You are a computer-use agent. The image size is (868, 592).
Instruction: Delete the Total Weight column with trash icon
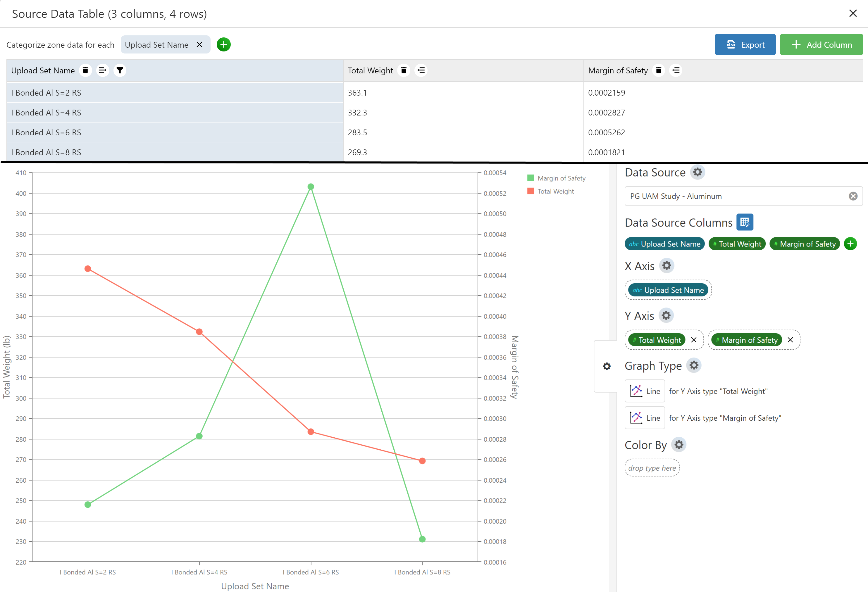pos(404,70)
